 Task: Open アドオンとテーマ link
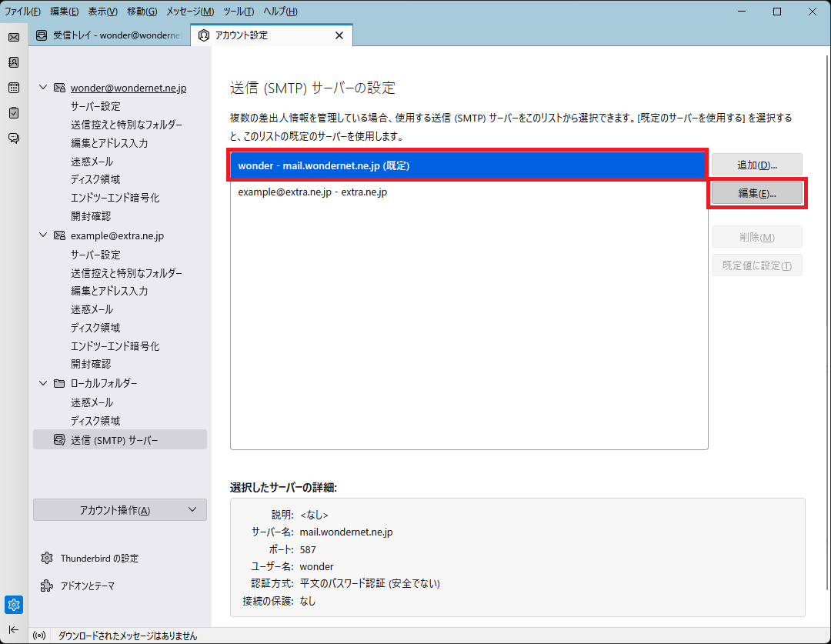click(x=88, y=586)
